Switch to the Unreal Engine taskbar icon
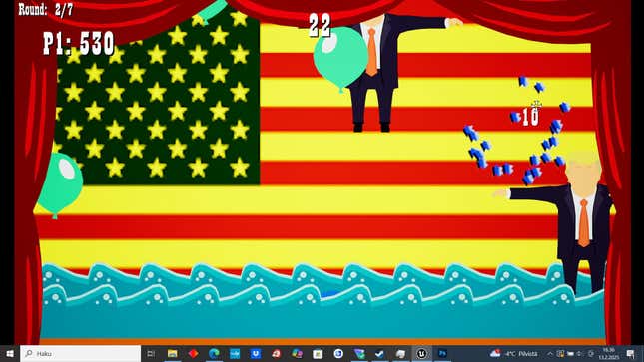 tap(421, 353)
